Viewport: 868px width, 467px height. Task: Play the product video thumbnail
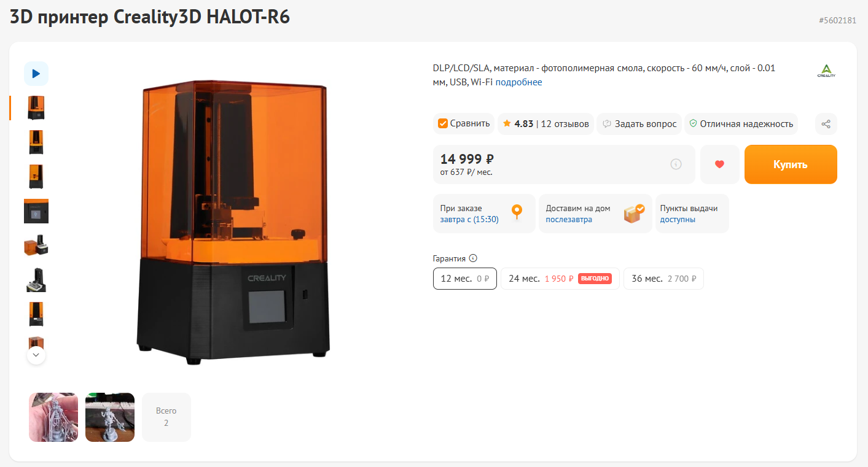[36, 74]
